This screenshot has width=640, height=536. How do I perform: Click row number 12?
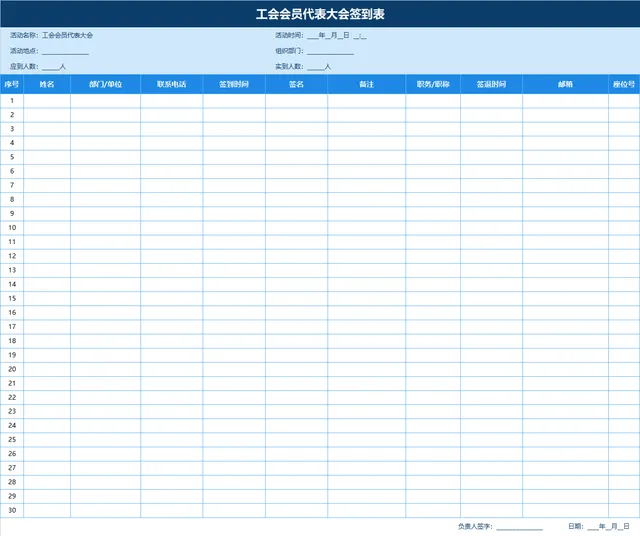[x=12, y=256]
